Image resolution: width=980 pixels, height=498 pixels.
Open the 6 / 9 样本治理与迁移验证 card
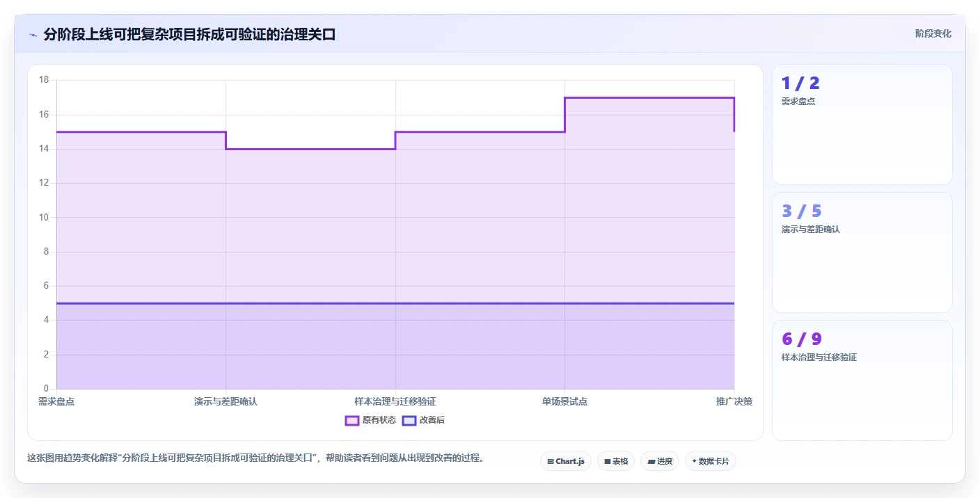862,380
